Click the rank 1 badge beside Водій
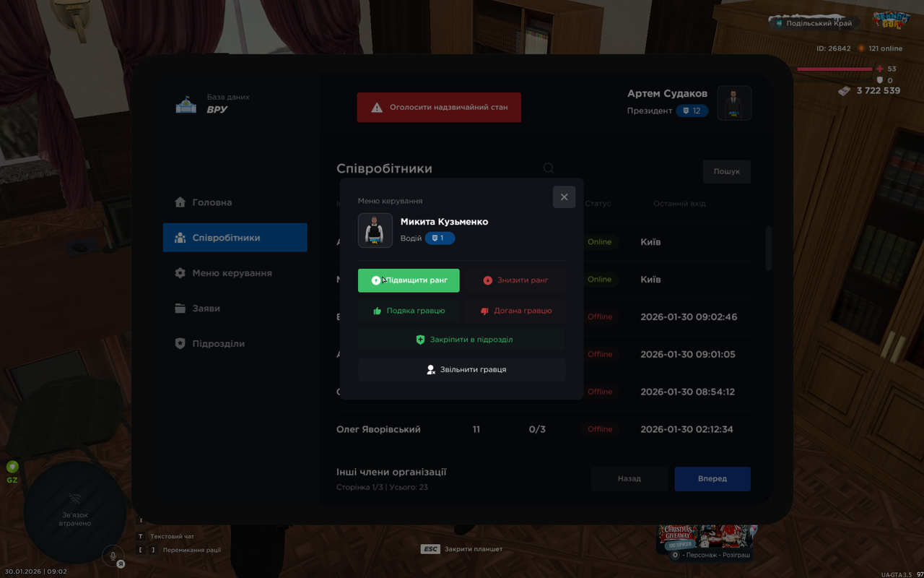Image resolution: width=924 pixels, height=578 pixels. click(x=440, y=238)
